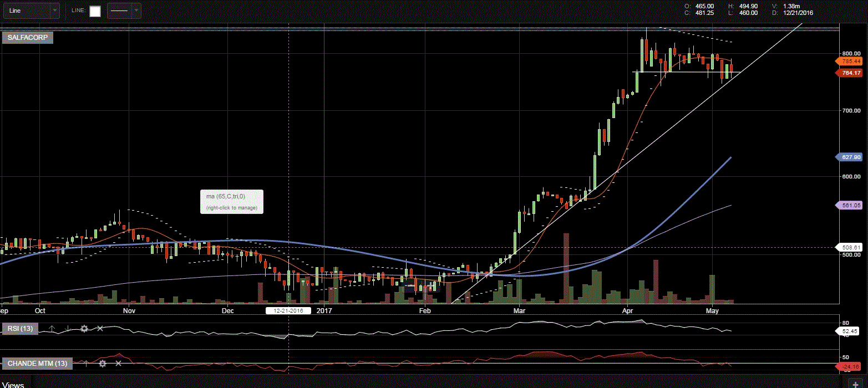Open the Views tab

coord(12,384)
